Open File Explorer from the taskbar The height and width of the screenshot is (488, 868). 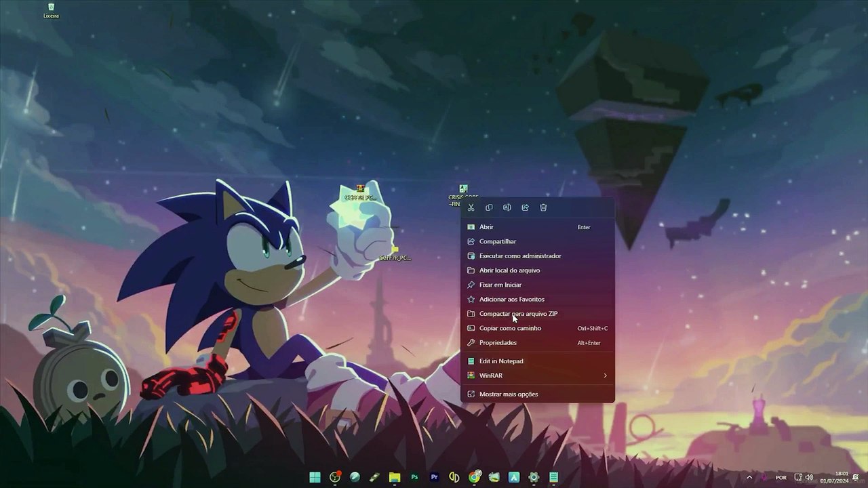tap(395, 477)
